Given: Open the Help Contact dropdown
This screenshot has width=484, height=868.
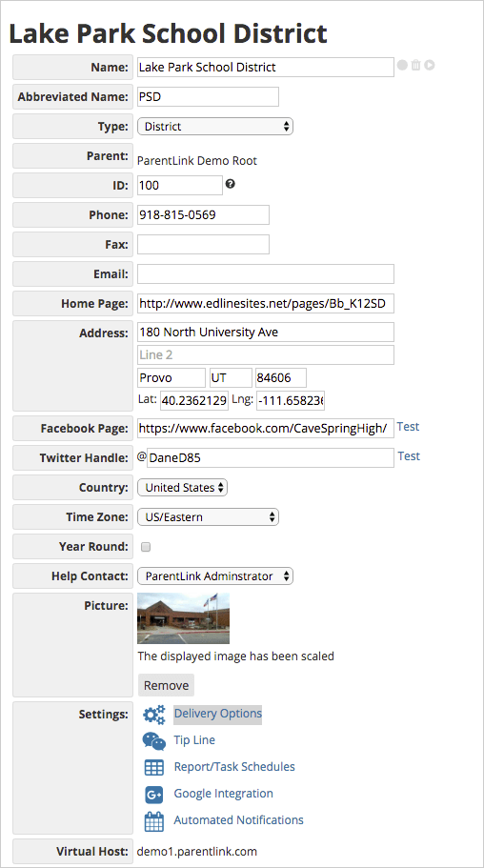Looking at the screenshot, I should [215, 576].
